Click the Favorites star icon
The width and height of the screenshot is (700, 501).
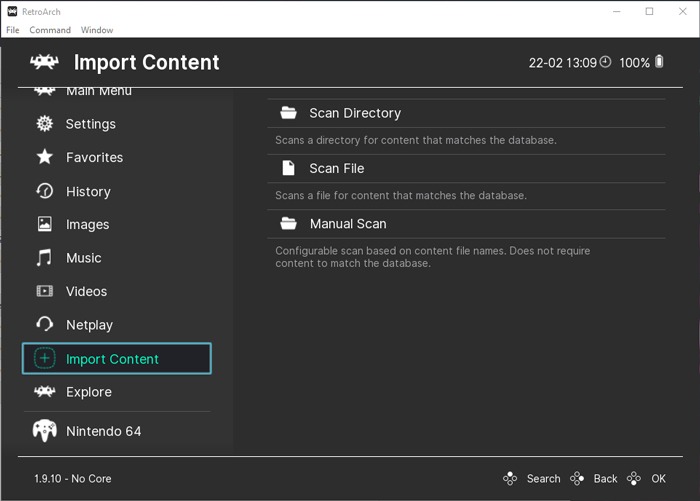45,157
